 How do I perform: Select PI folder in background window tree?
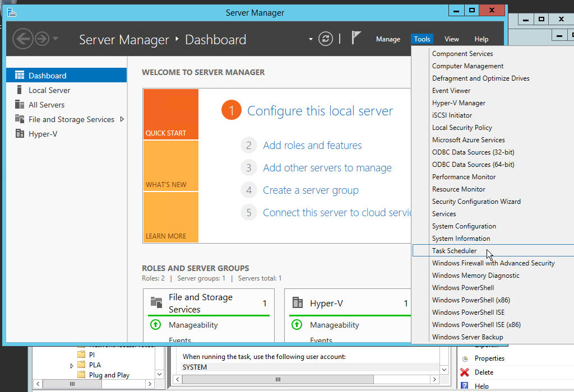coord(91,354)
